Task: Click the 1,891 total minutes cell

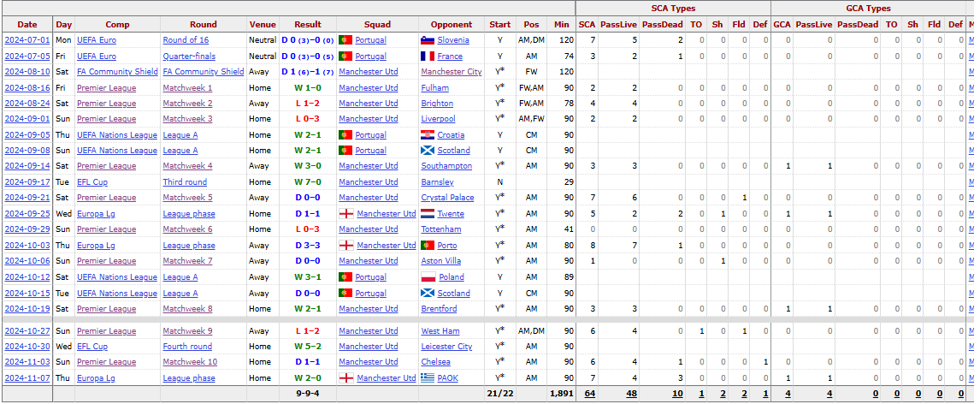Action: (x=561, y=394)
